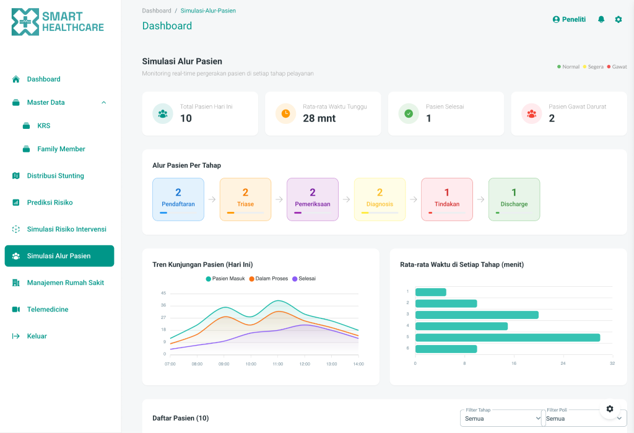
Task: Click the Family Member briefcase icon
Action: (x=26, y=149)
